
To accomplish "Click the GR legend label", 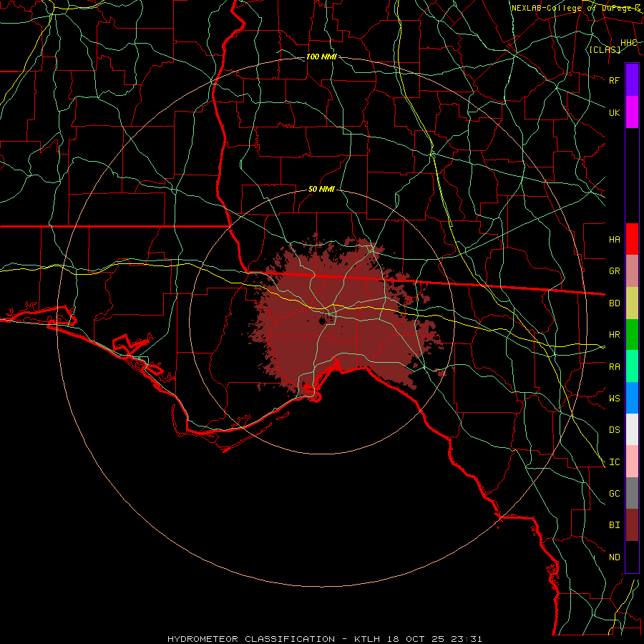I will [615, 271].
